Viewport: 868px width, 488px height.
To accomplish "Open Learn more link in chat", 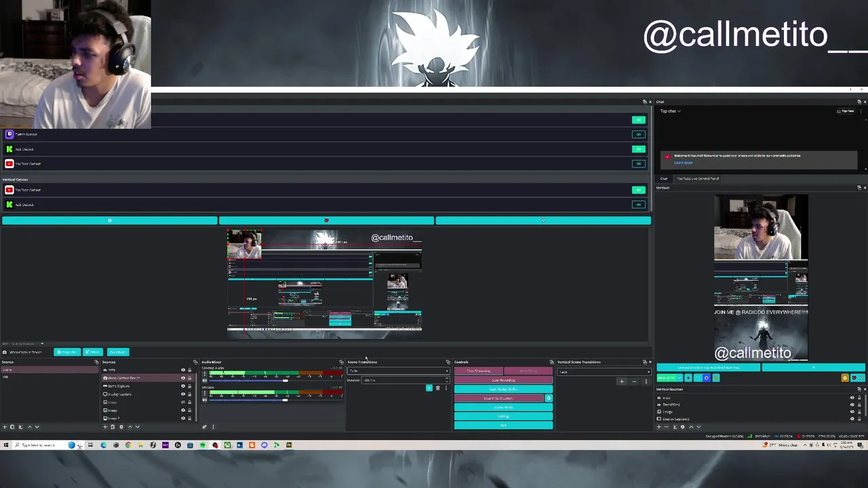I will 684,163.
